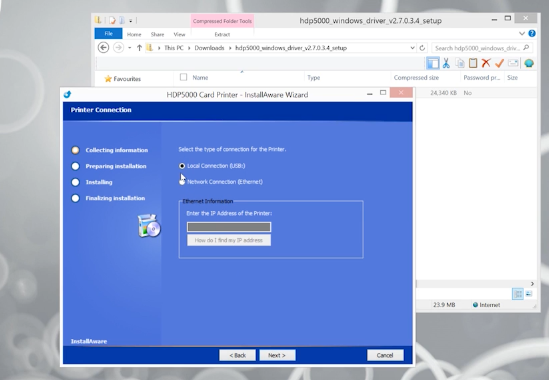Click folder icon in address bar
Screen dimensions: 549x380
150,48
